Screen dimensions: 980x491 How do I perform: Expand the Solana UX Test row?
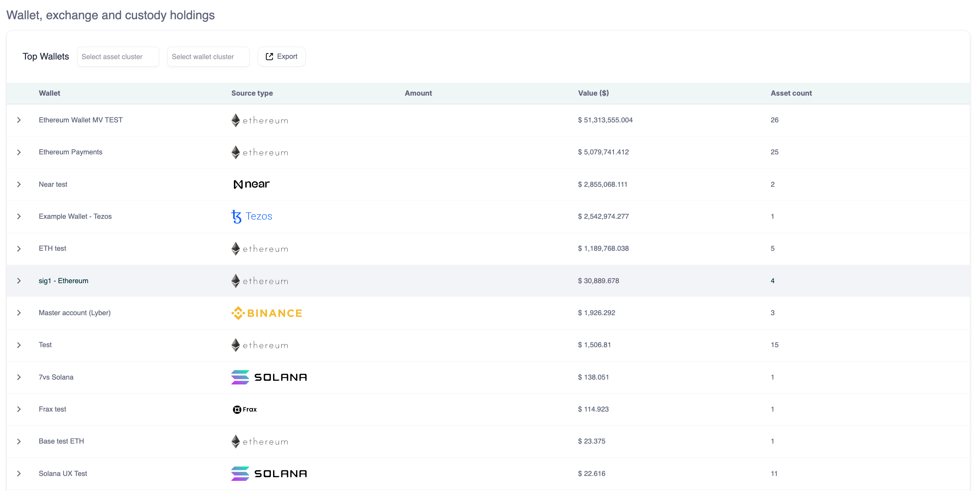pos(18,474)
